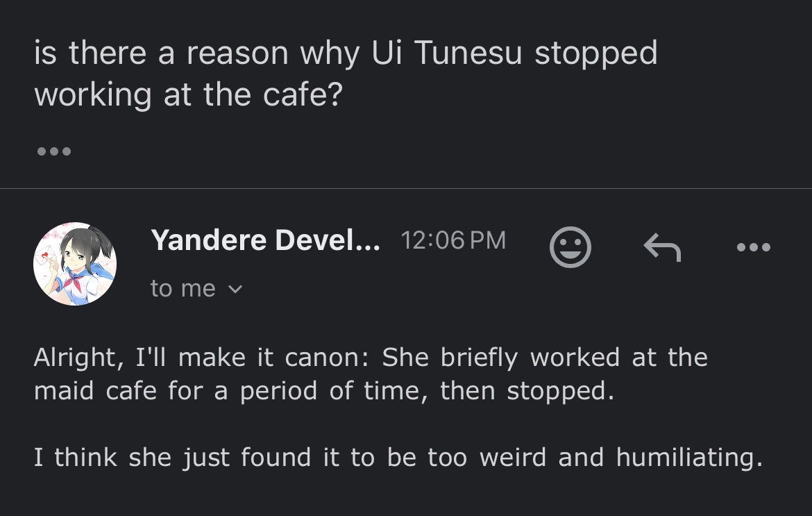Click the word "Alright," starting the reply
The height and width of the screenshot is (516, 812).
coord(75,357)
